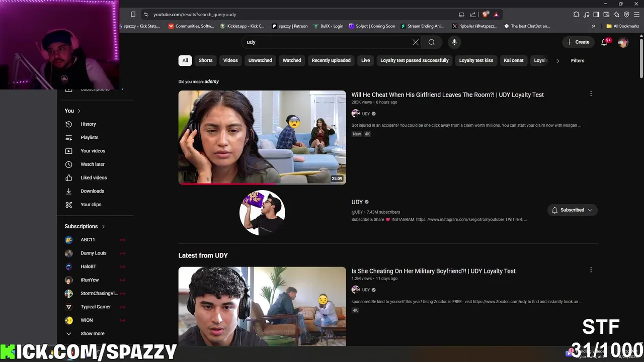
Task: Open the browser hamburger main menu
Action: tap(636, 15)
